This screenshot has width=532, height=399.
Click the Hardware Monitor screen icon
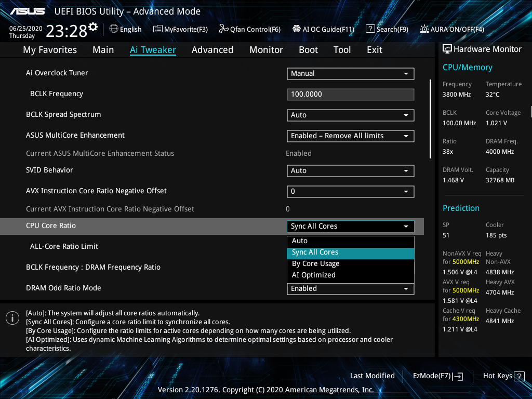pos(447,49)
